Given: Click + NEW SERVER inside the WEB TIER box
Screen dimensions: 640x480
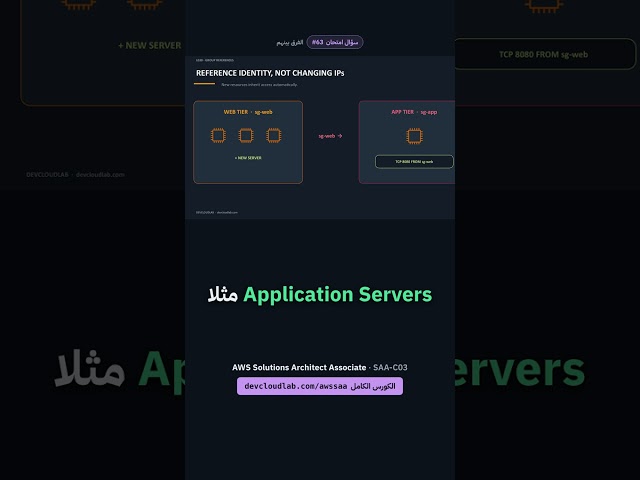Looking at the screenshot, I should [x=248, y=158].
